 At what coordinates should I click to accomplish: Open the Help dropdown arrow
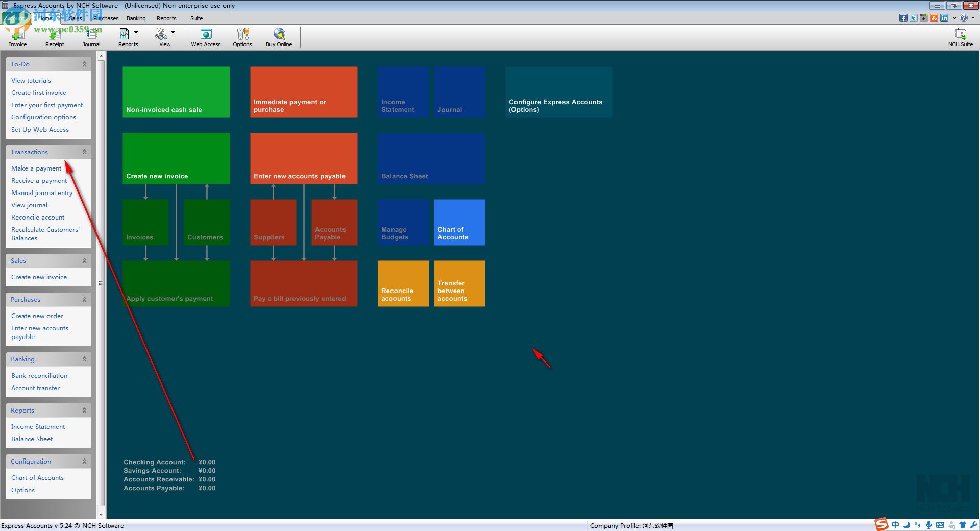click(x=973, y=18)
